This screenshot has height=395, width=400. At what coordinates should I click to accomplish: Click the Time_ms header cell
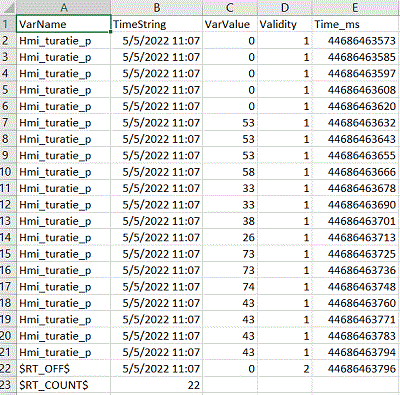click(x=356, y=24)
